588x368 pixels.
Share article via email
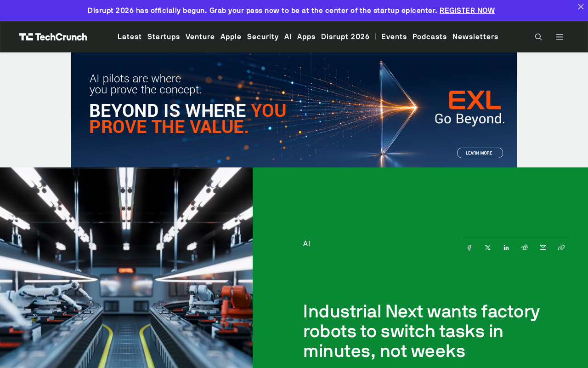pos(543,247)
